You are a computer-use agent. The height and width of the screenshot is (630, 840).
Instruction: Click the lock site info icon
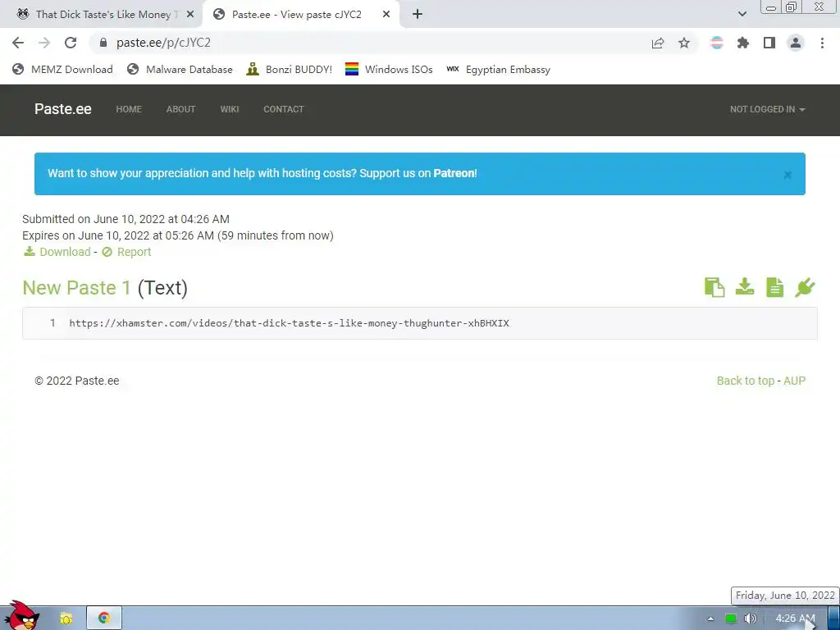103,43
